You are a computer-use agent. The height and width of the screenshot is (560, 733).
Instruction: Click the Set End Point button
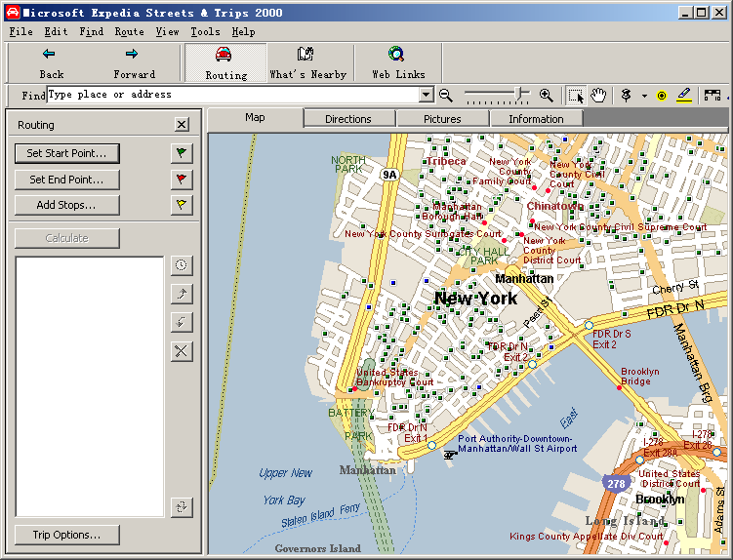[66, 180]
